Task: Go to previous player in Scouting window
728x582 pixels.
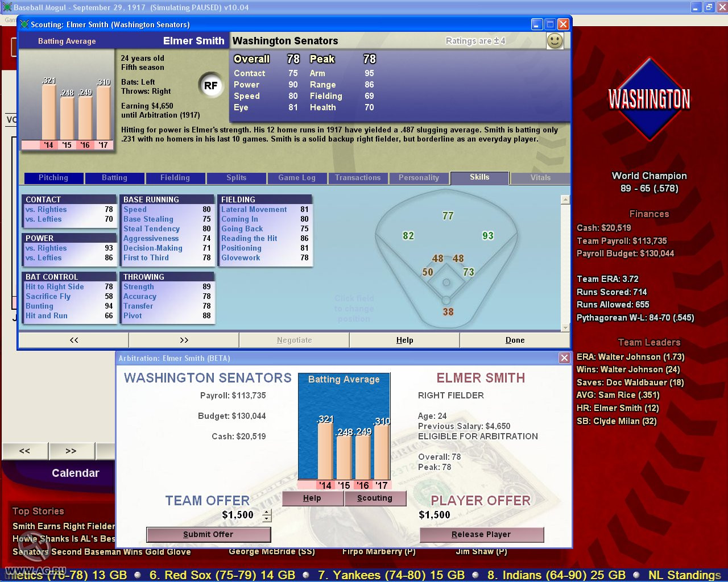Action: (x=74, y=340)
